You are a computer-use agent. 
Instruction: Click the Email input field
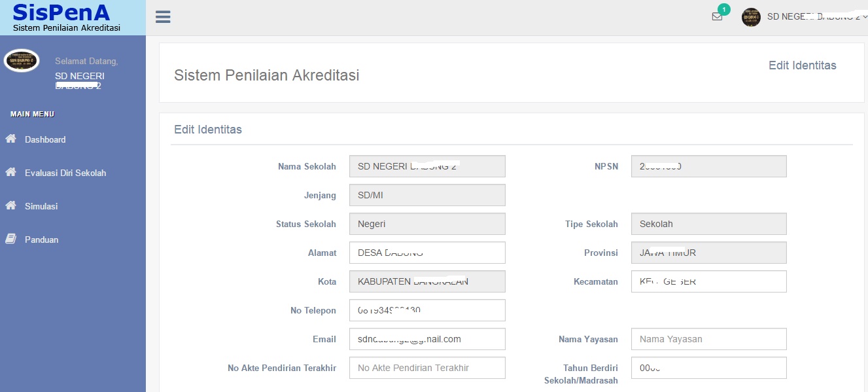coord(427,339)
